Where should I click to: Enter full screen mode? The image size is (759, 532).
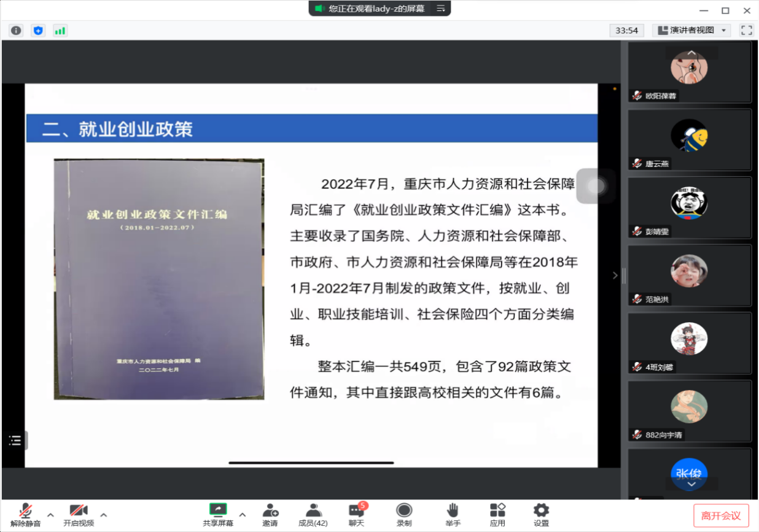pos(746,30)
